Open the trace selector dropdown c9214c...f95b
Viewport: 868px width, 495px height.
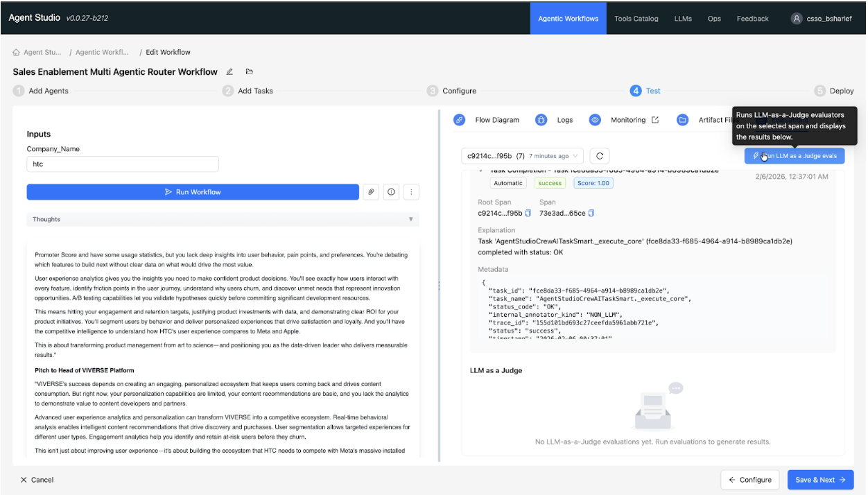pyautogui.click(x=522, y=156)
